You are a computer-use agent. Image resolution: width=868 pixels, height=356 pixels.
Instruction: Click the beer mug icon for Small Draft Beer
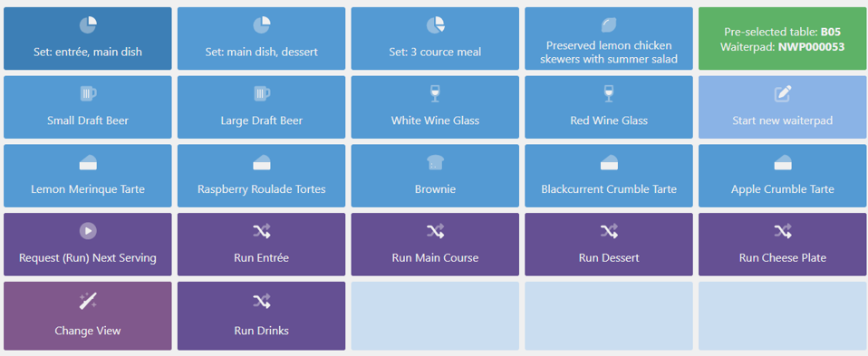[x=88, y=93]
